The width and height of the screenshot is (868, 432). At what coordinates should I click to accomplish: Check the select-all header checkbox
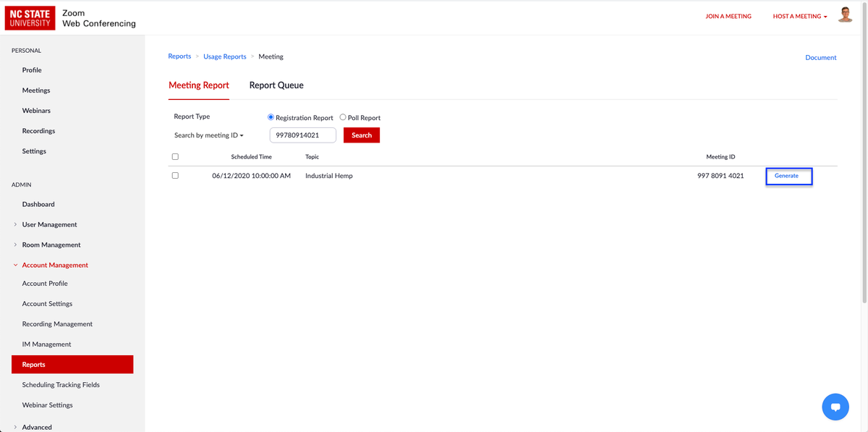[x=174, y=156]
